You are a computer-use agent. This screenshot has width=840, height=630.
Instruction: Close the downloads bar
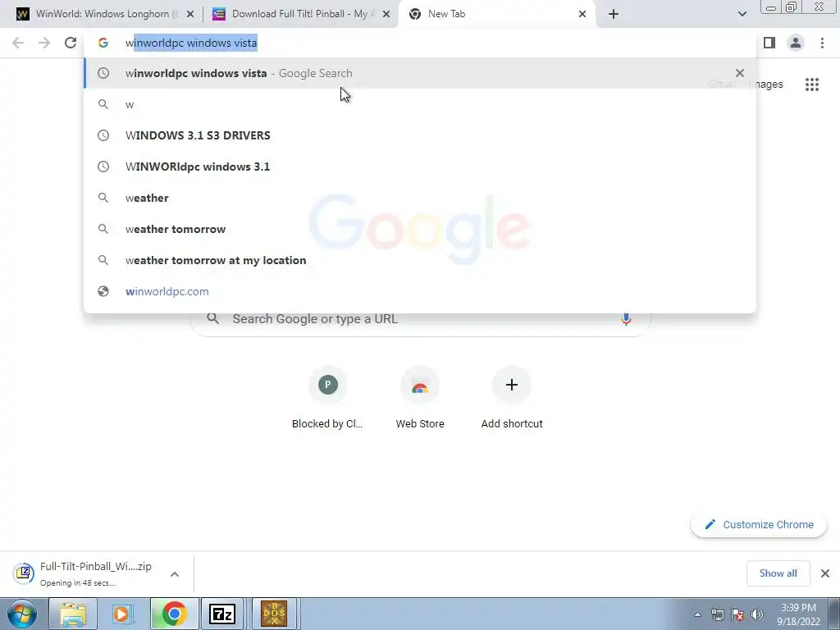[825, 573]
